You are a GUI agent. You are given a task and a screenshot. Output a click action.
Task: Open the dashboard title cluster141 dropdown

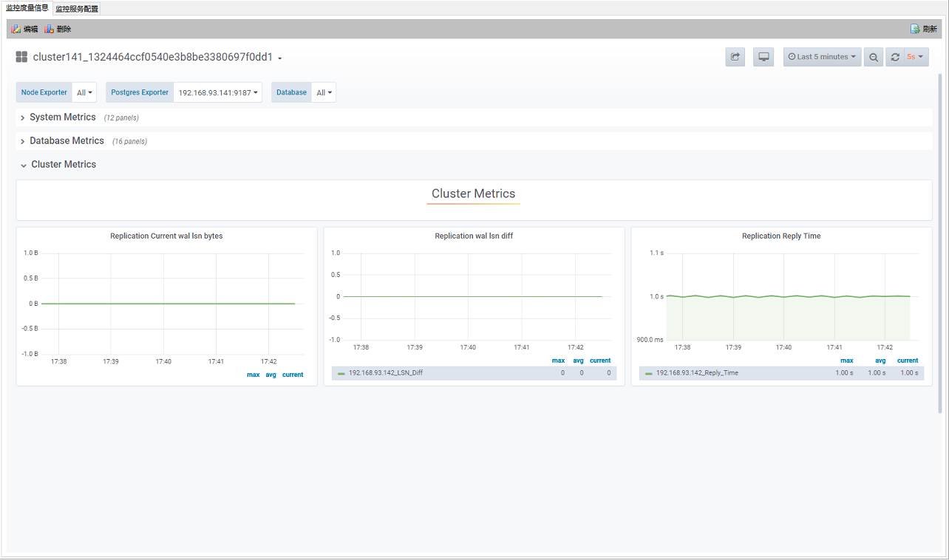click(157, 57)
